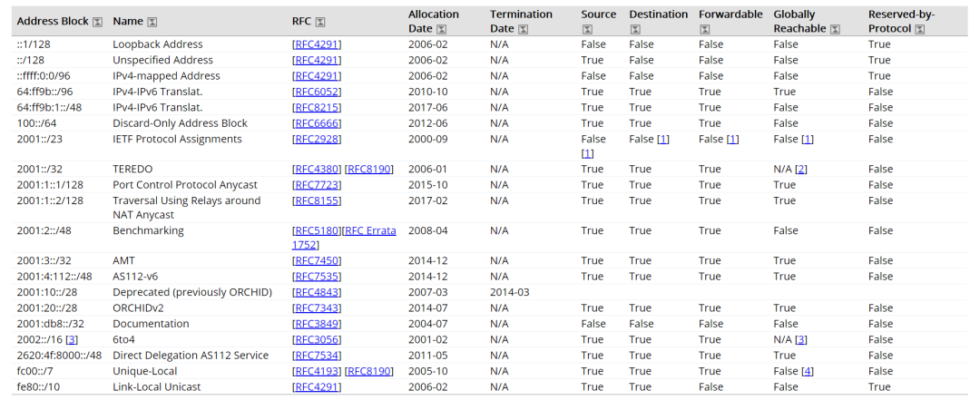Follow the RFC4380 link for TEREDO
The width and height of the screenshot is (980, 400).
[317, 169]
